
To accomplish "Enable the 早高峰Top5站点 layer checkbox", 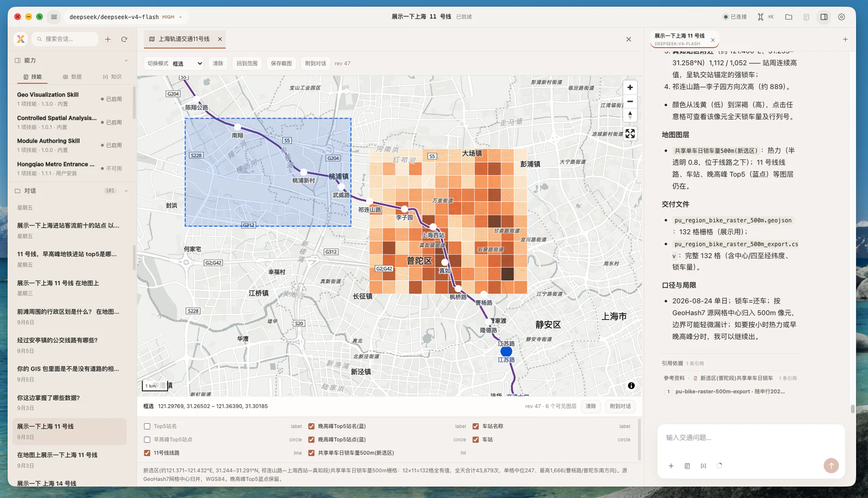I will point(147,439).
